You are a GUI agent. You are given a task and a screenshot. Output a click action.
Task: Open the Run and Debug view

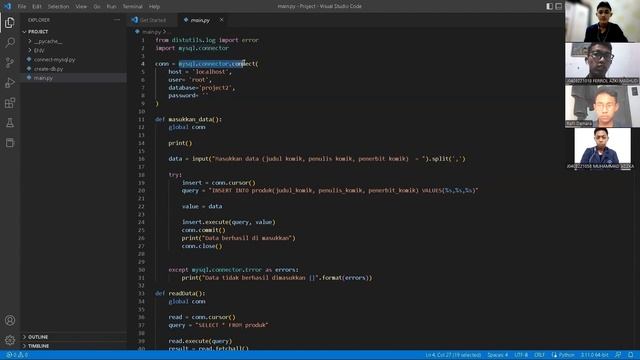click(10, 82)
